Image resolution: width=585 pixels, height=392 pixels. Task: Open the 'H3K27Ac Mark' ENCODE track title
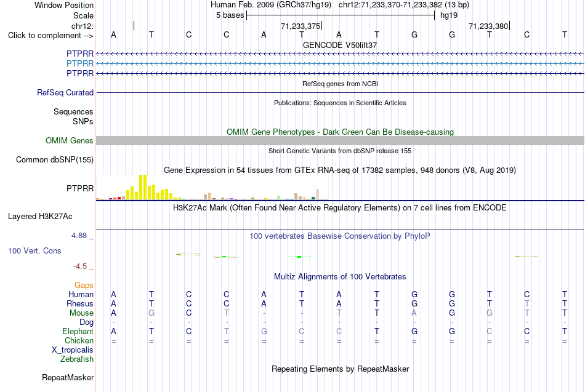click(x=340, y=207)
